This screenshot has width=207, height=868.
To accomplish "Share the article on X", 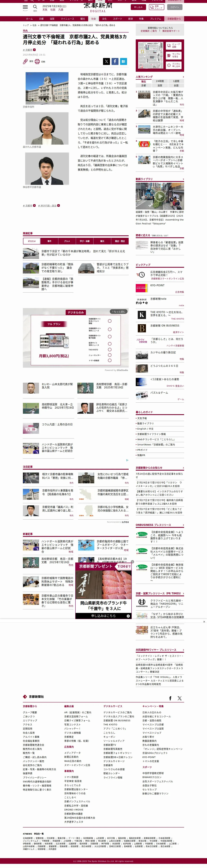I will (107, 61).
